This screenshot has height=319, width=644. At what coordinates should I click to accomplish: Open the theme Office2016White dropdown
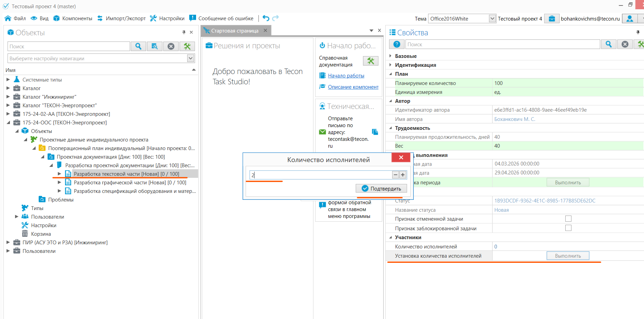pyautogui.click(x=492, y=19)
